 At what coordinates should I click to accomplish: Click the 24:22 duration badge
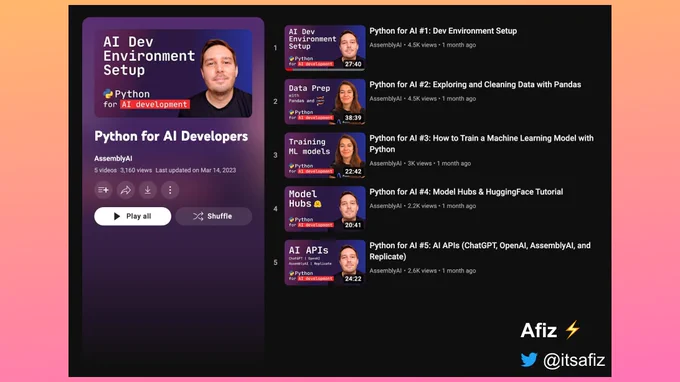(x=353, y=279)
